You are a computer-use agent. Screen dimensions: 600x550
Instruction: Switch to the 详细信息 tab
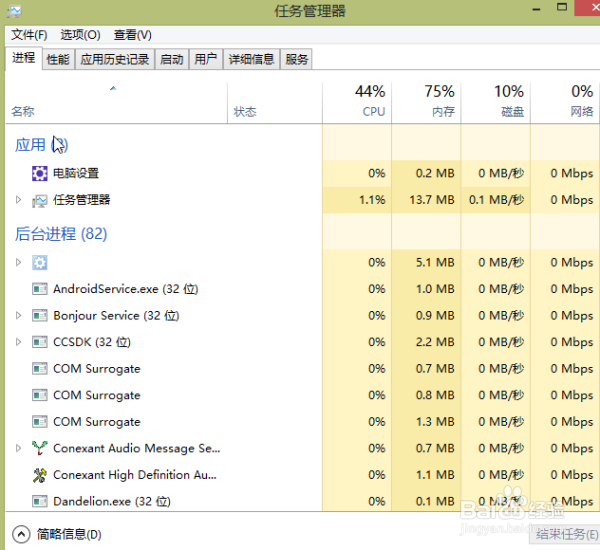coord(251,59)
